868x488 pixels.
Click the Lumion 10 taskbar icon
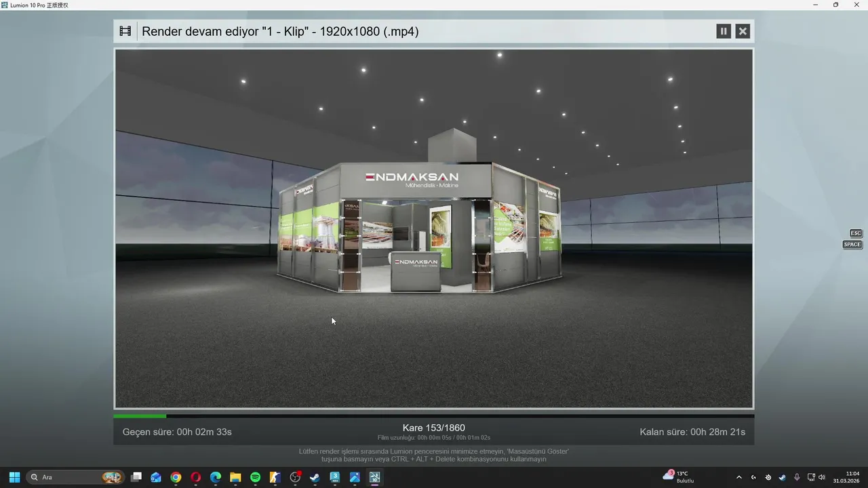pos(374,477)
